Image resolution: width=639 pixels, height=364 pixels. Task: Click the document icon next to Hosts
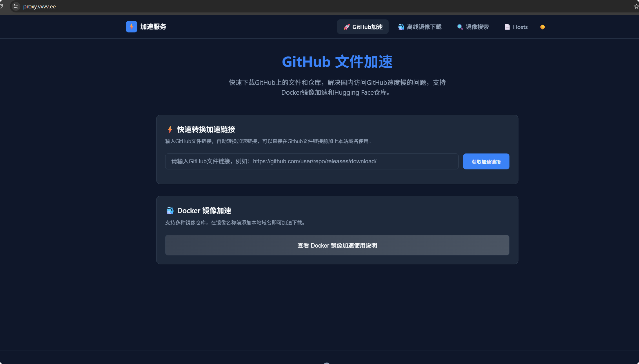pos(507,27)
